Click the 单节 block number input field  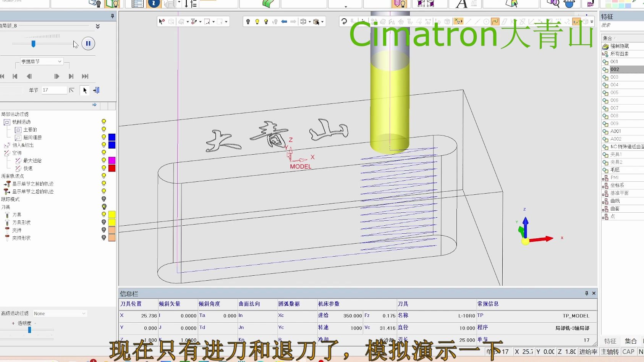click(54, 90)
